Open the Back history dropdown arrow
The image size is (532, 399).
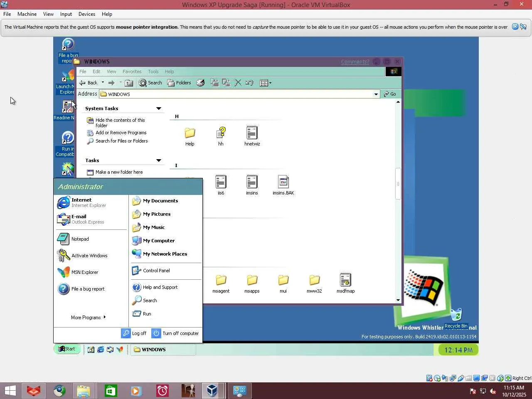point(103,82)
